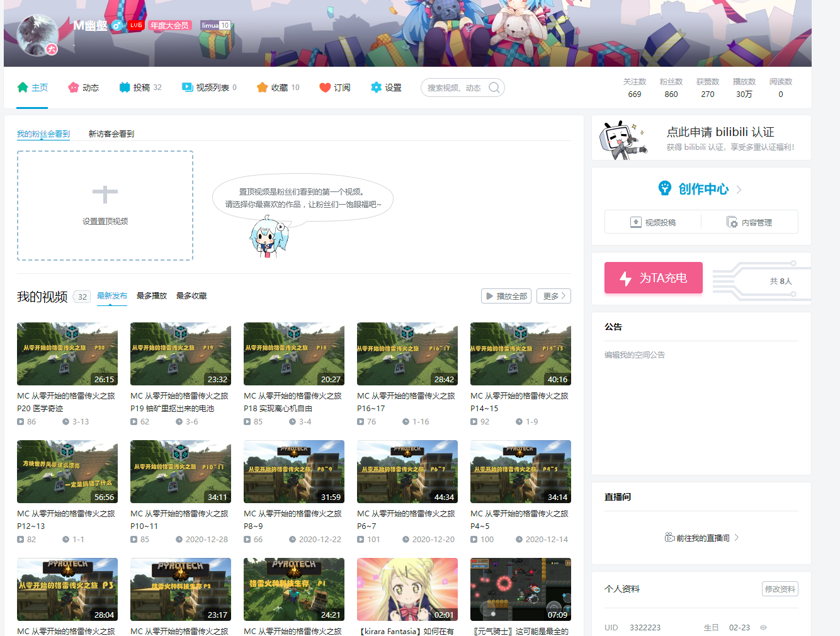Select 最多播放 sort option

coord(152,296)
